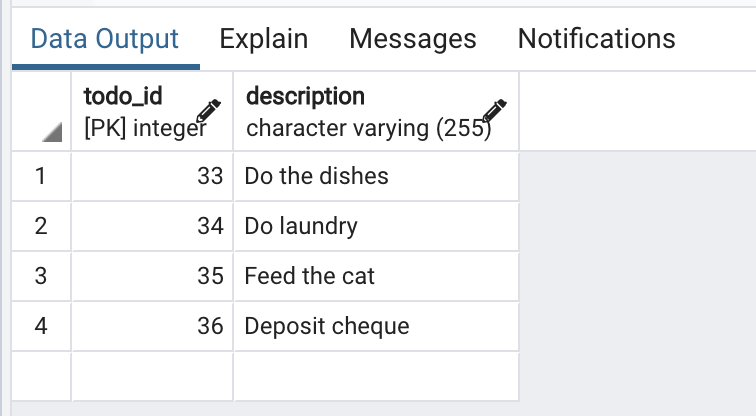The width and height of the screenshot is (756, 416).
Task: Select row number 4
Action: tap(41, 326)
